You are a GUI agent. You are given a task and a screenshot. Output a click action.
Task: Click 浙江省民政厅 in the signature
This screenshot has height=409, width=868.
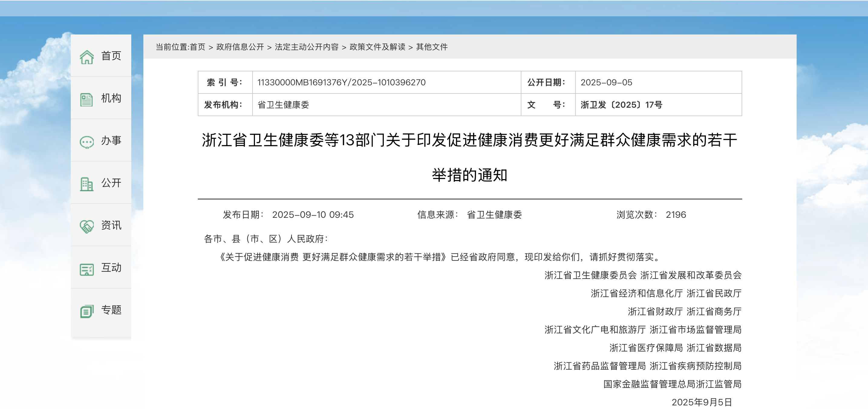point(714,293)
